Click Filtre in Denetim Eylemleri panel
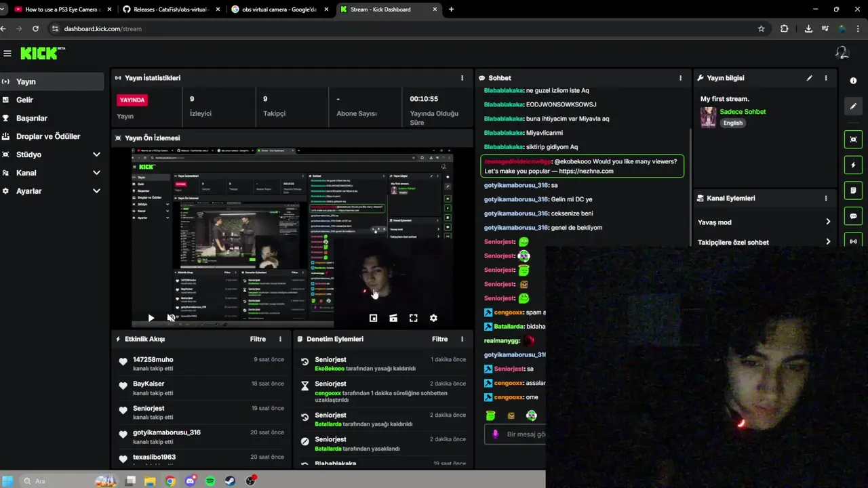 coord(439,339)
